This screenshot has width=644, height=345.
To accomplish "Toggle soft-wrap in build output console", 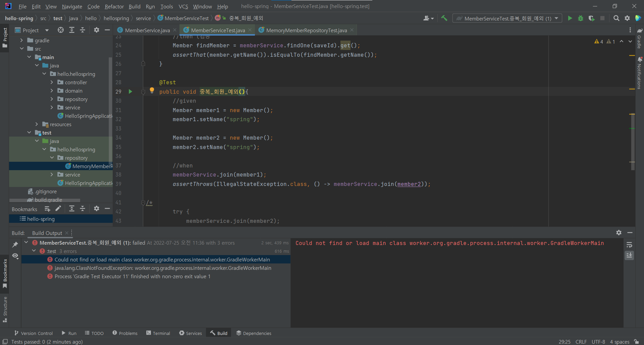I will 629,245.
